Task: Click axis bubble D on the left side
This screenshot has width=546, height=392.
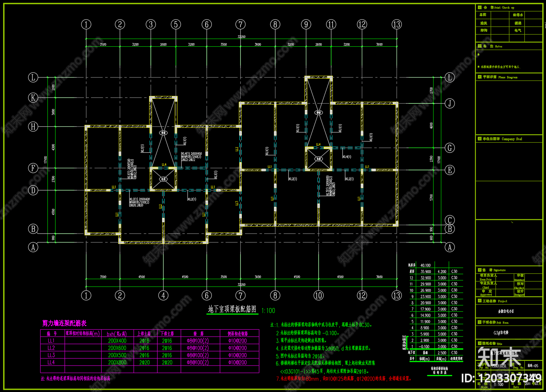Action: point(33,190)
